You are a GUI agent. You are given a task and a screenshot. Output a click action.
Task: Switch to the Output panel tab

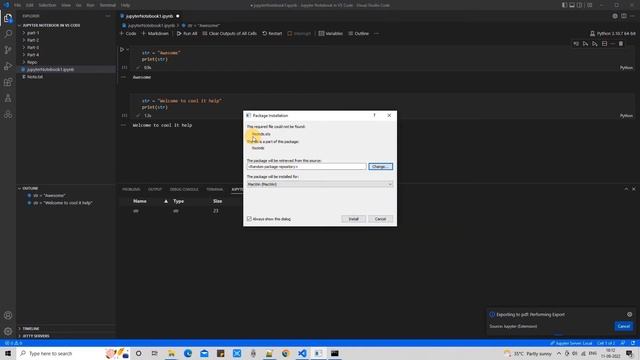point(155,189)
